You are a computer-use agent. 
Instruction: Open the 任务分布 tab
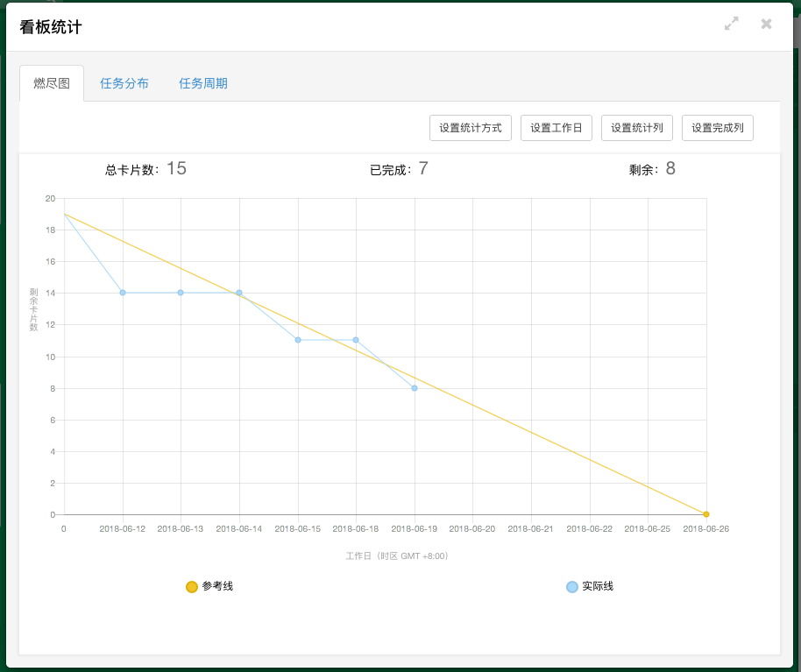[124, 83]
